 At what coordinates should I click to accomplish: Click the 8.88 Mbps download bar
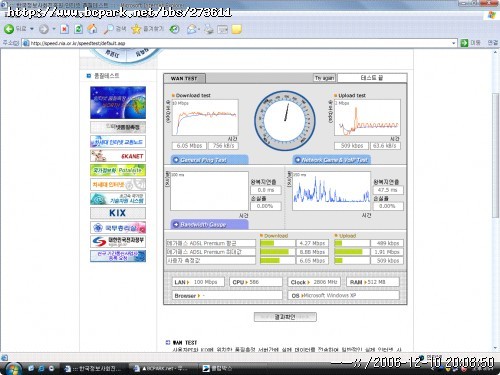click(x=277, y=252)
